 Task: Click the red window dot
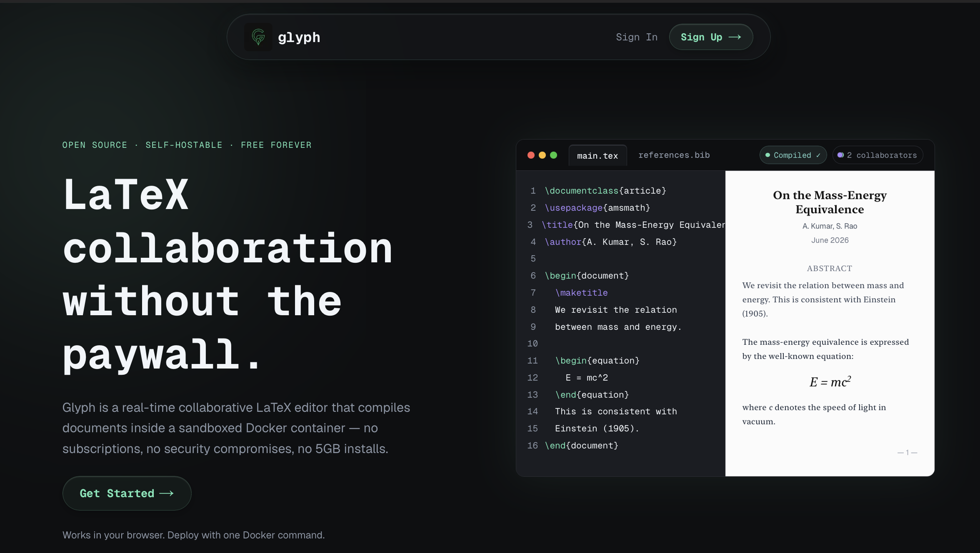531,155
